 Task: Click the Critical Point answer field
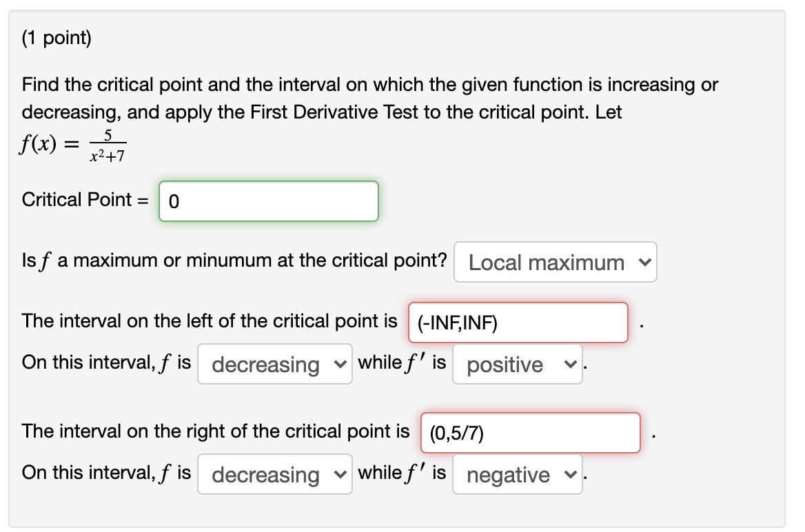pyautogui.click(x=268, y=201)
